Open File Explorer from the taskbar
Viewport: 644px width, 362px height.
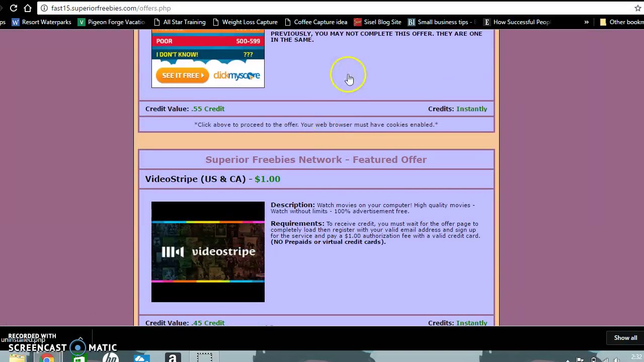(17, 358)
